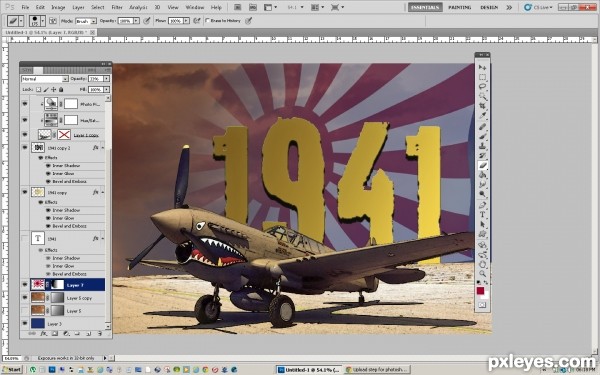Image resolution: width=600 pixels, height=375 pixels.
Task: Select the Pen tool
Action: [x=483, y=205]
